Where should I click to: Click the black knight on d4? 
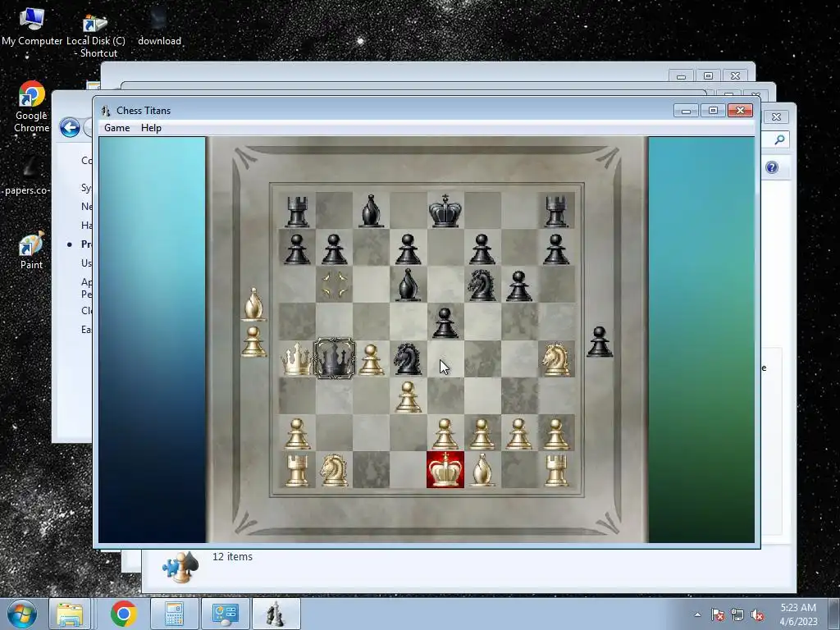tap(409, 358)
